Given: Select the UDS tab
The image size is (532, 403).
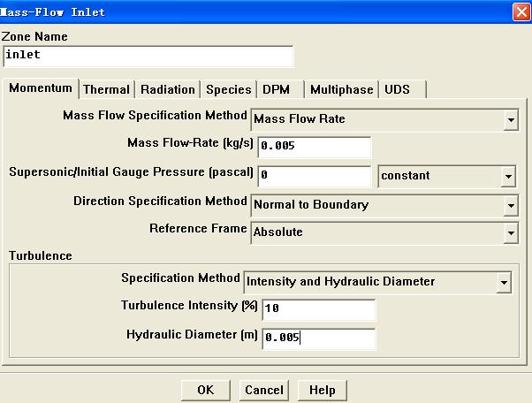Looking at the screenshot, I should [x=398, y=89].
